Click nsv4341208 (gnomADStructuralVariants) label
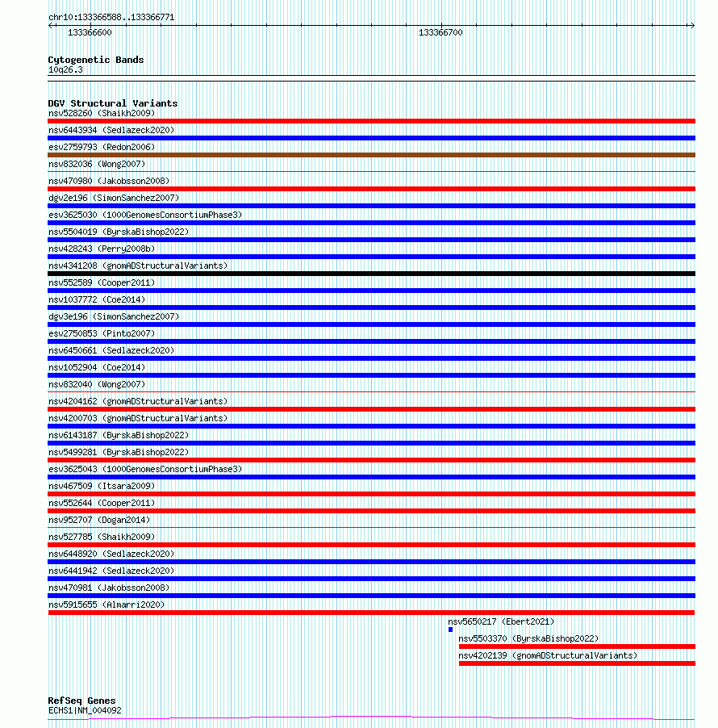The height and width of the screenshot is (728, 718). 138,266
